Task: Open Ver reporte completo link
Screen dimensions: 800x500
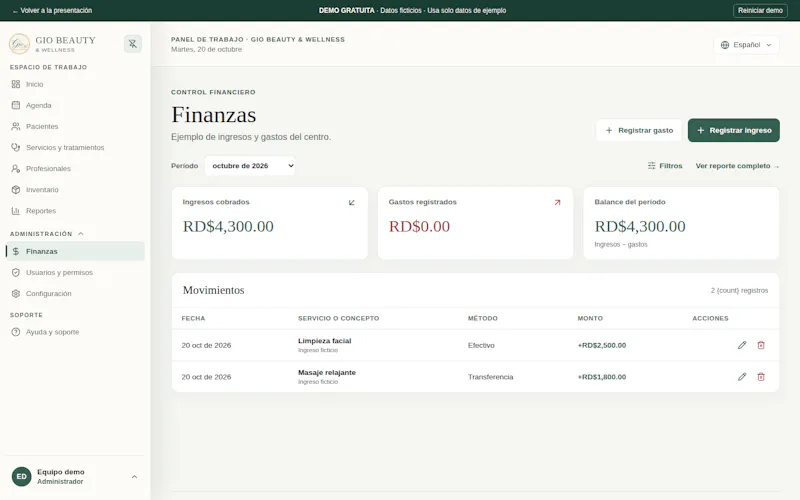Action: (x=737, y=166)
